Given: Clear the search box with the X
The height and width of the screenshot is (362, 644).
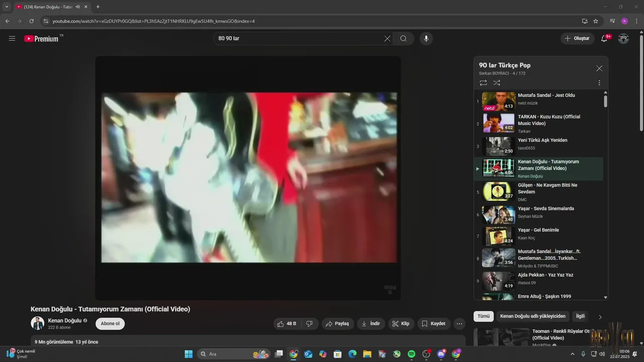Looking at the screenshot, I should pos(387,38).
